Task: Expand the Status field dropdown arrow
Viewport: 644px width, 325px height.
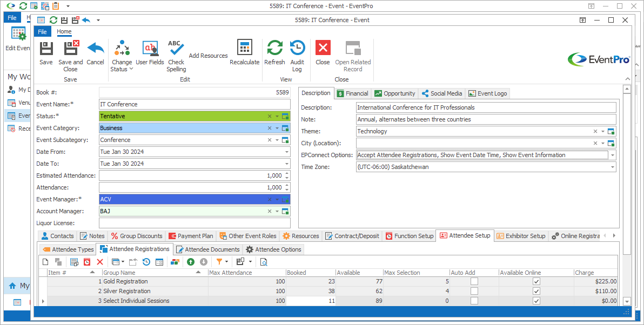Action: tap(277, 116)
